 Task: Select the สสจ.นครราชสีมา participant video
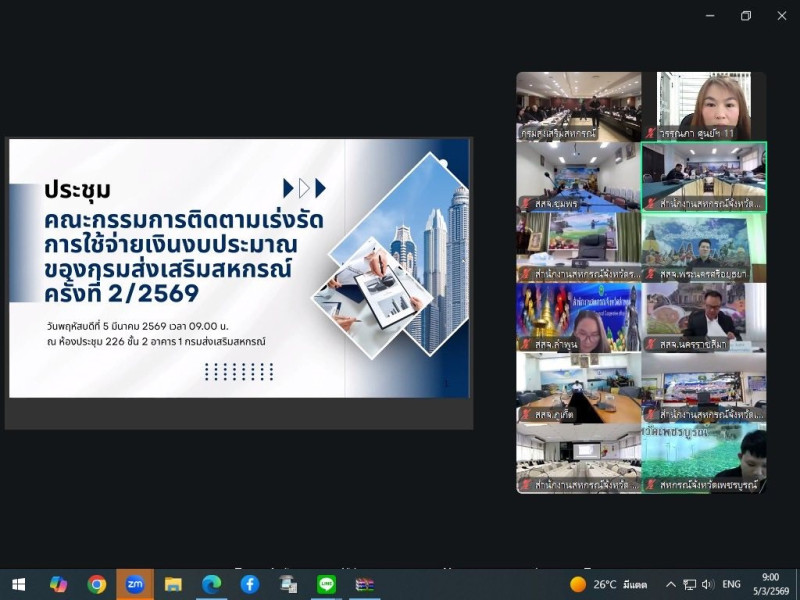coord(704,317)
